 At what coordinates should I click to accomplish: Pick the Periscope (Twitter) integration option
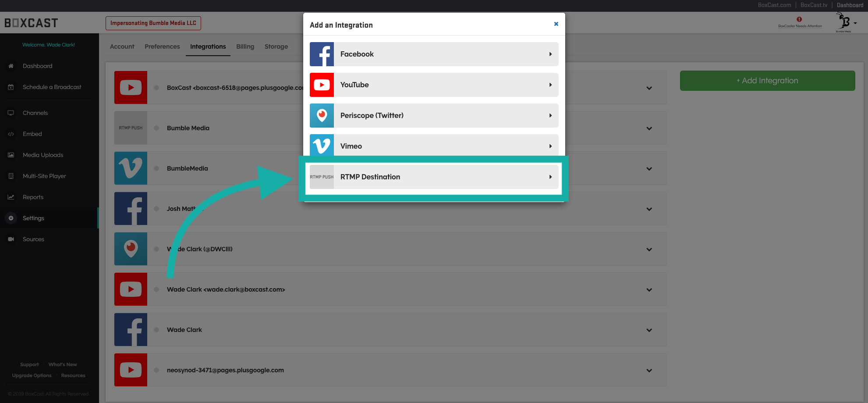coord(433,116)
